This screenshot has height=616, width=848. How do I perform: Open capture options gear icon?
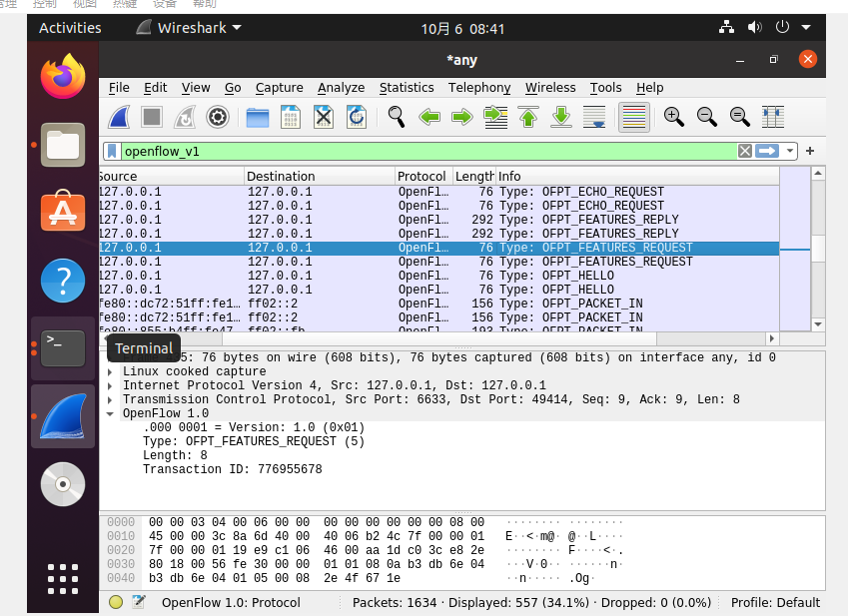[218, 117]
